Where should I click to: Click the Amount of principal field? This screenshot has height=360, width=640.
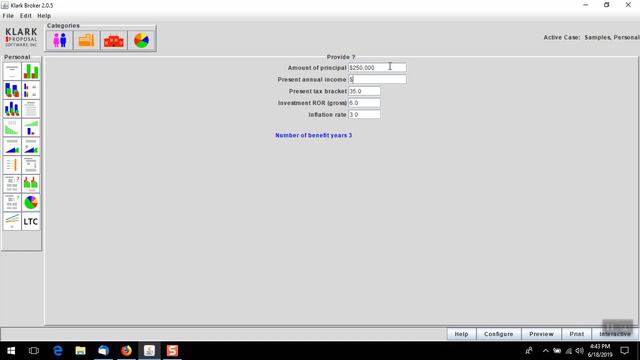click(377, 68)
